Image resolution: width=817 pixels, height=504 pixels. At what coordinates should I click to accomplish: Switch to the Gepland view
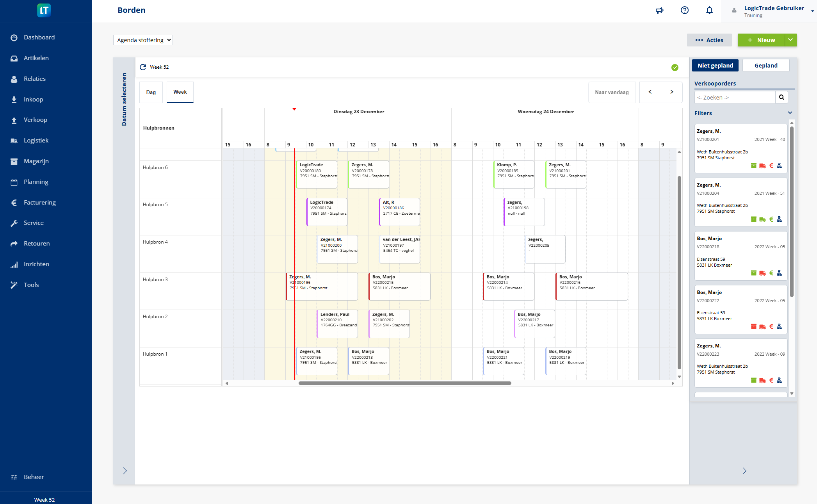(x=765, y=65)
